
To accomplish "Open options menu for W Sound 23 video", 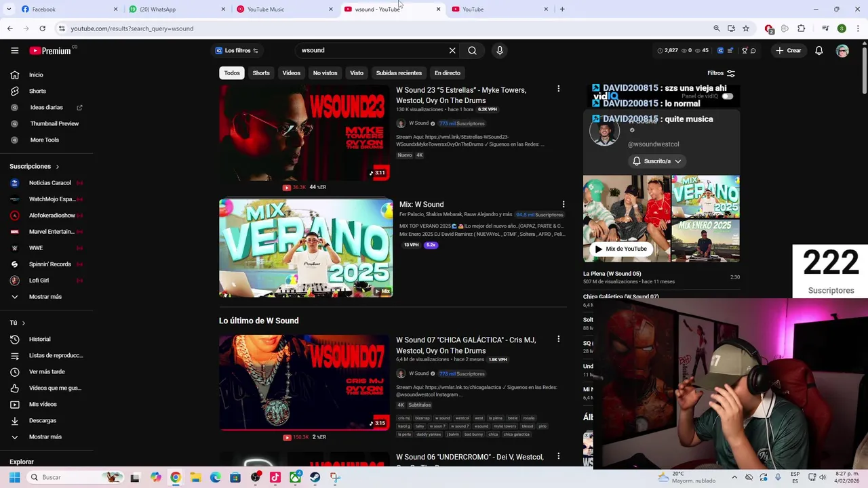I will coord(558,89).
